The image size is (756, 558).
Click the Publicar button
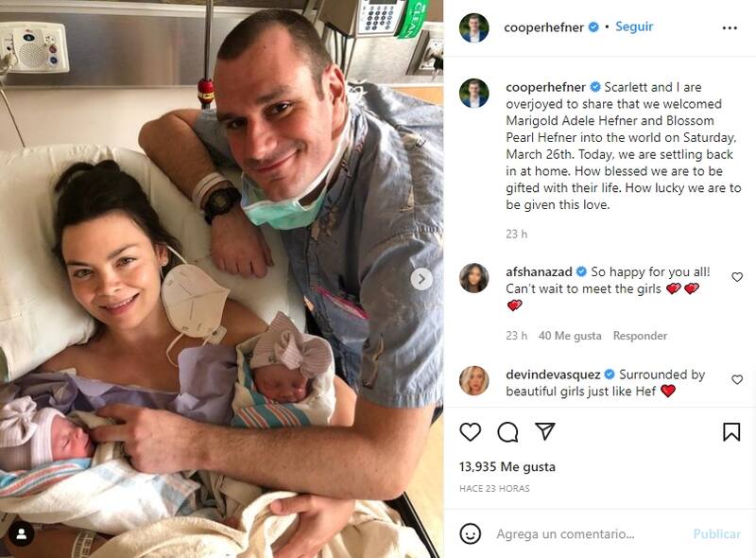716,533
